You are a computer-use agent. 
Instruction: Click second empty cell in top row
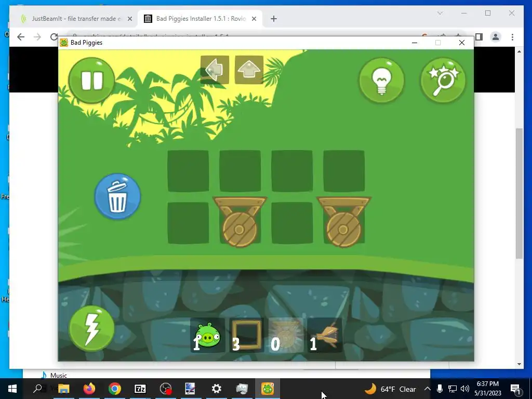(240, 171)
